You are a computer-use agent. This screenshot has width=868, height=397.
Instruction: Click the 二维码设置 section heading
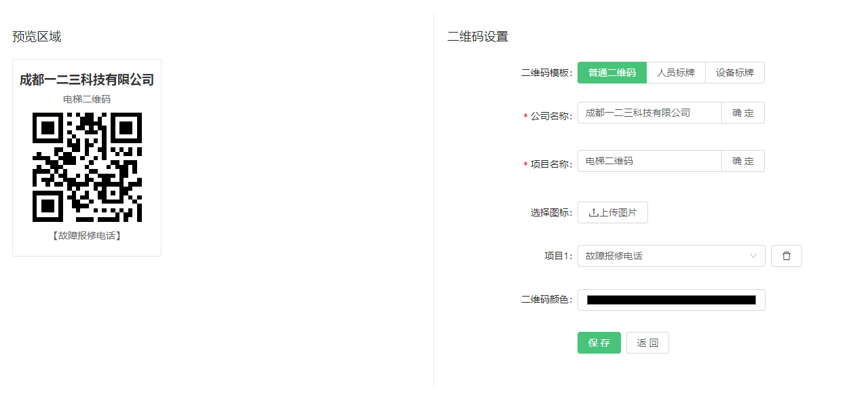point(478,37)
